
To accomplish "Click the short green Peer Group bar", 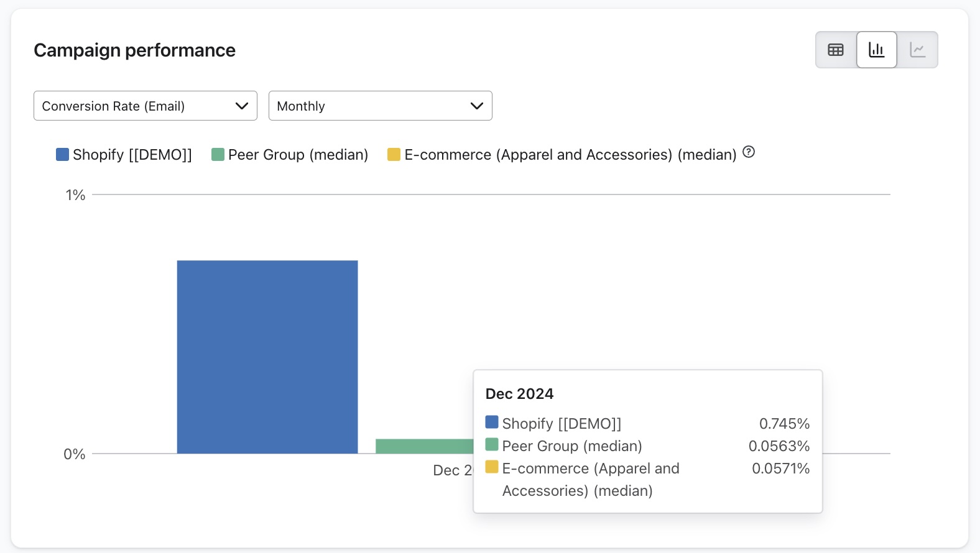I will (424, 446).
